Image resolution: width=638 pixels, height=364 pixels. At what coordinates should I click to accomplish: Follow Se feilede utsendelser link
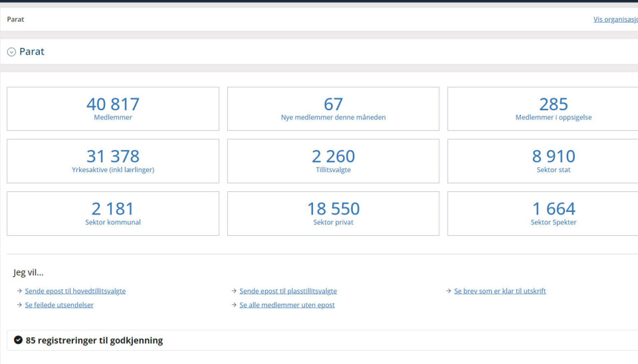(59, 305)
